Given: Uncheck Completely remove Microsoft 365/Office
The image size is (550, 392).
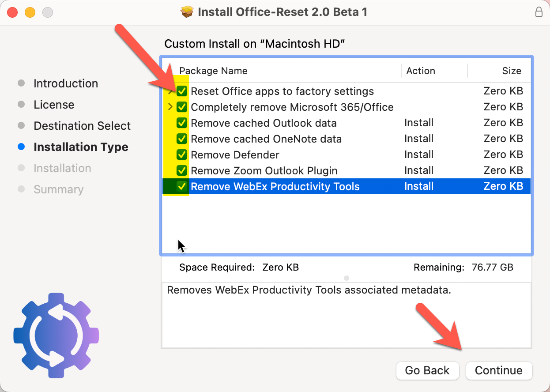Looking at the screenshot, I should click(x=182, y=107).
